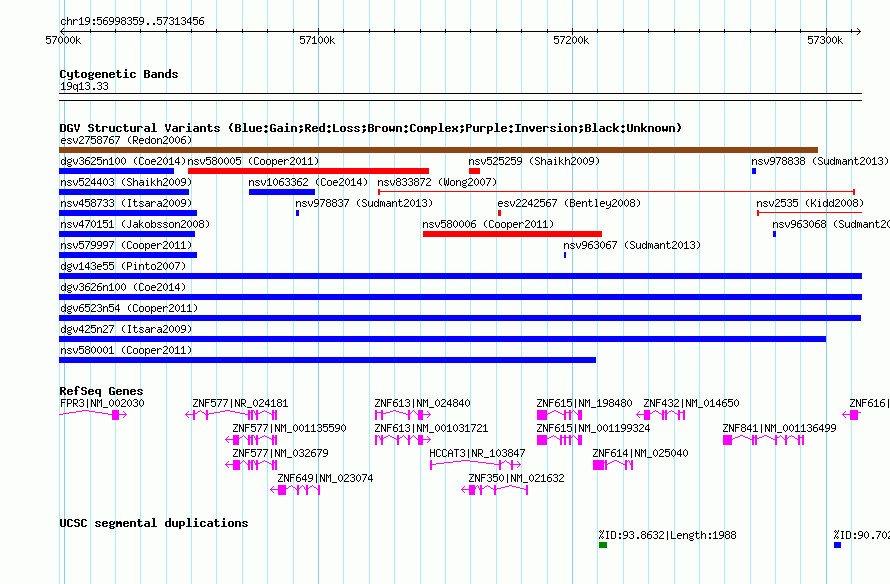Viewport: 890px width, 584px height.
Task: Select the dgv3625n100 (Coe2014) gain bar
Action: [116, 171]
